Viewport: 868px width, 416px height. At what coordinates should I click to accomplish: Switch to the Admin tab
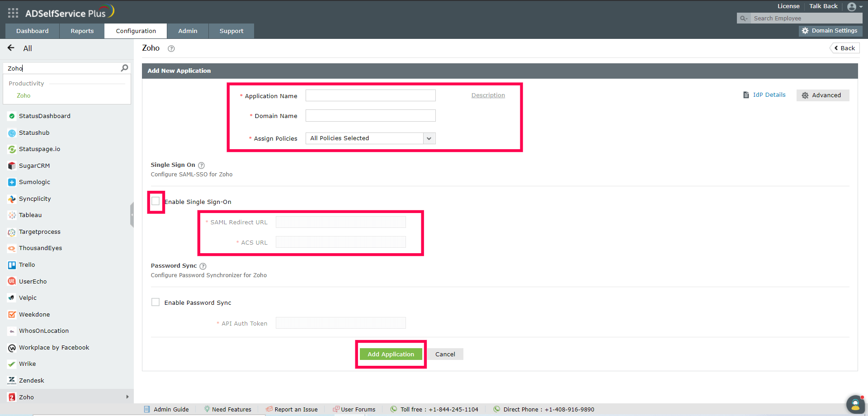click(x=188, y=31)
